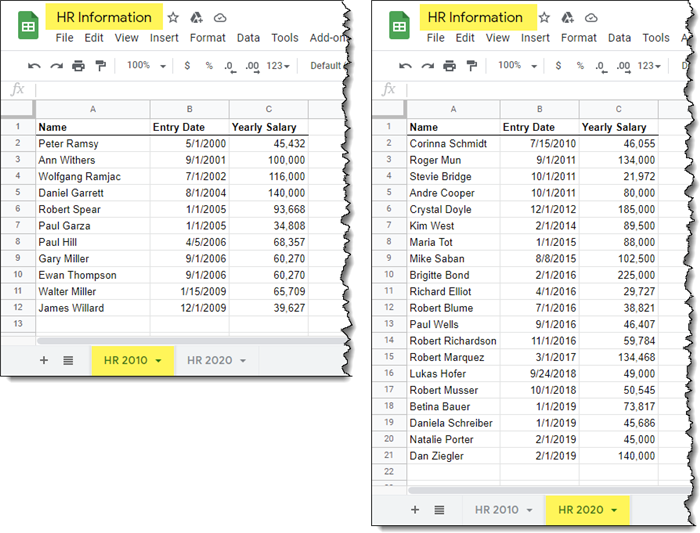The image size is (700, 533).
Task: Open the Data menu in the right window
Action: click(619, 38)
